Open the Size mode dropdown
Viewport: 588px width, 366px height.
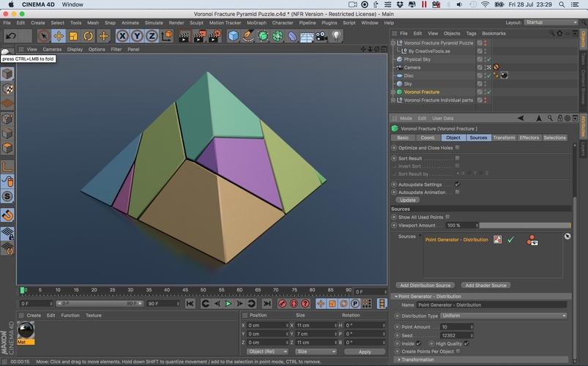point(316,351)
